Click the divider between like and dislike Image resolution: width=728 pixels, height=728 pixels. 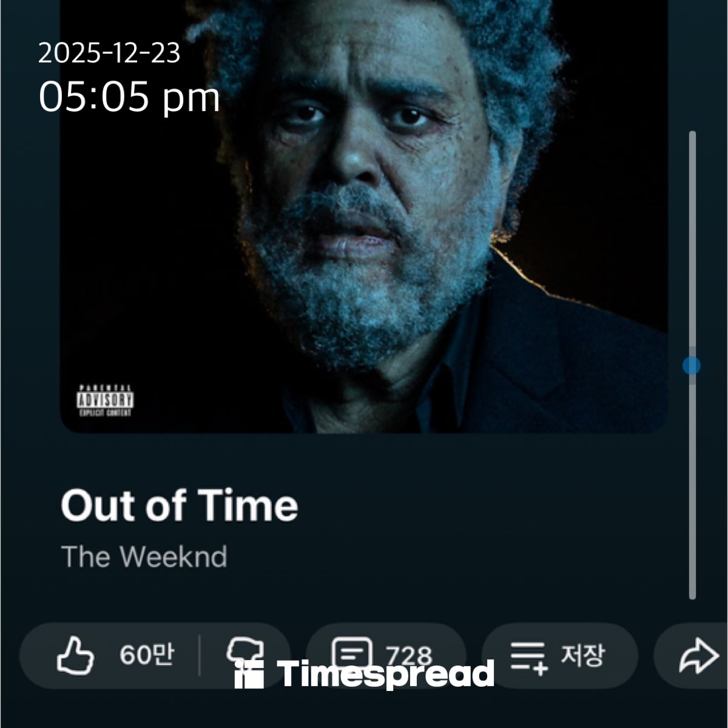[200, 655]
